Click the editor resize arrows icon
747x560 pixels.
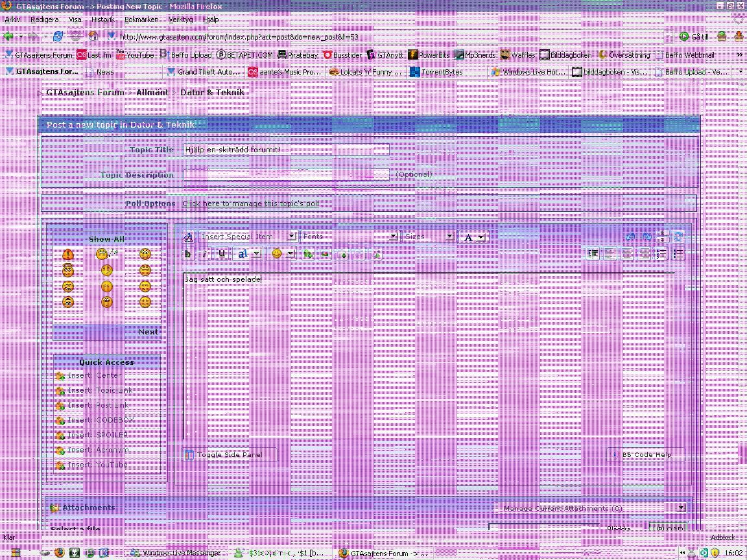(x=662, y=237)
